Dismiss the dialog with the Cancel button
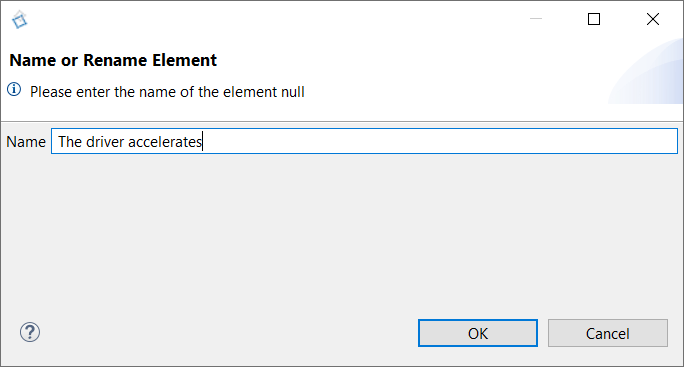 (x=608, y=333)
